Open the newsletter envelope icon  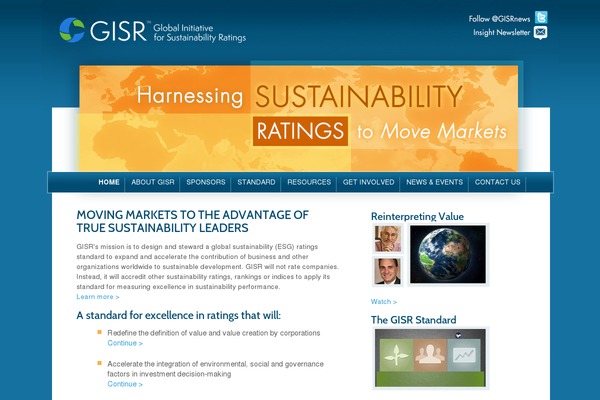click(x=540, y=33)
